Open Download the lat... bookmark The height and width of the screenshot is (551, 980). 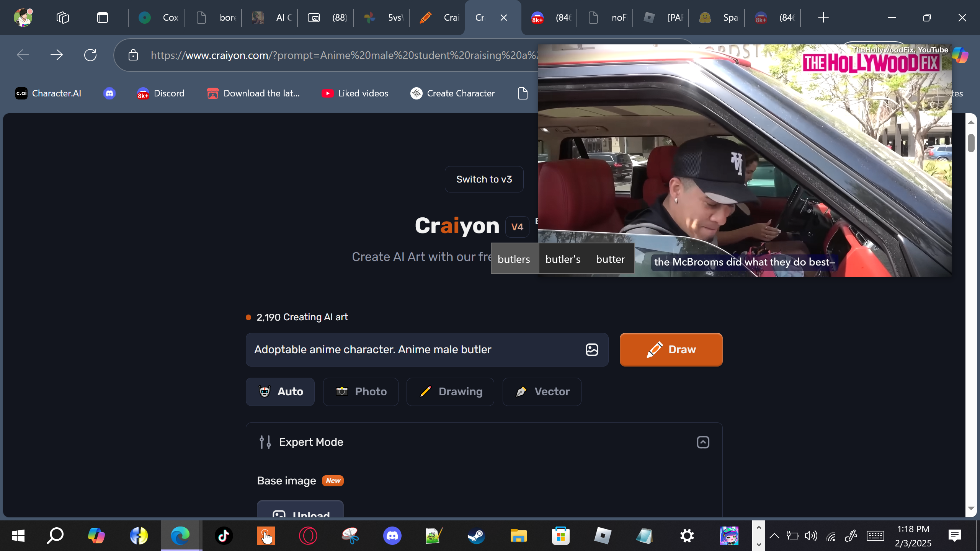(253, 93)
